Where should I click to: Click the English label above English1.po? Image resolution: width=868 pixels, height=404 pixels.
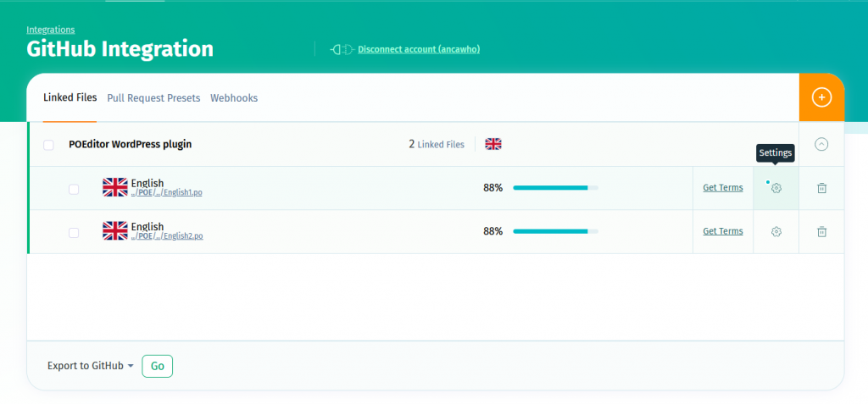147,183
